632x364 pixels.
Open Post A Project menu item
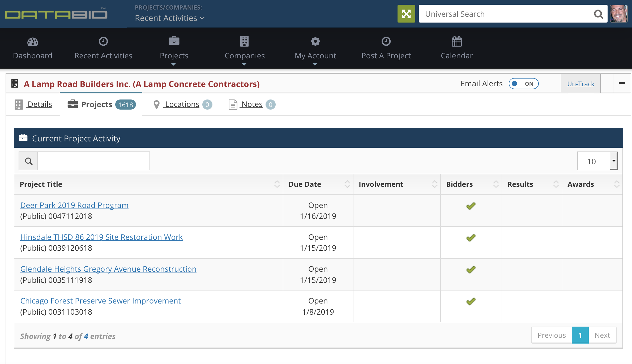pos(386,49)
